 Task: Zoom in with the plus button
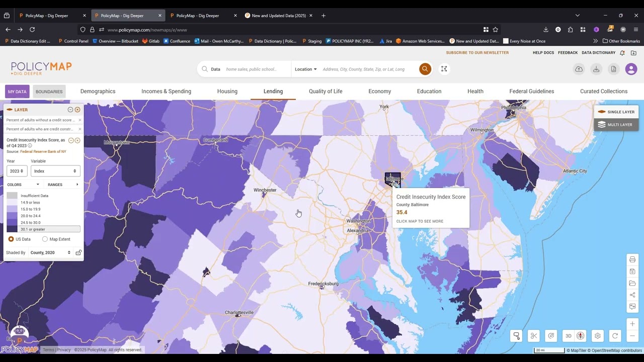coord(632,324)
